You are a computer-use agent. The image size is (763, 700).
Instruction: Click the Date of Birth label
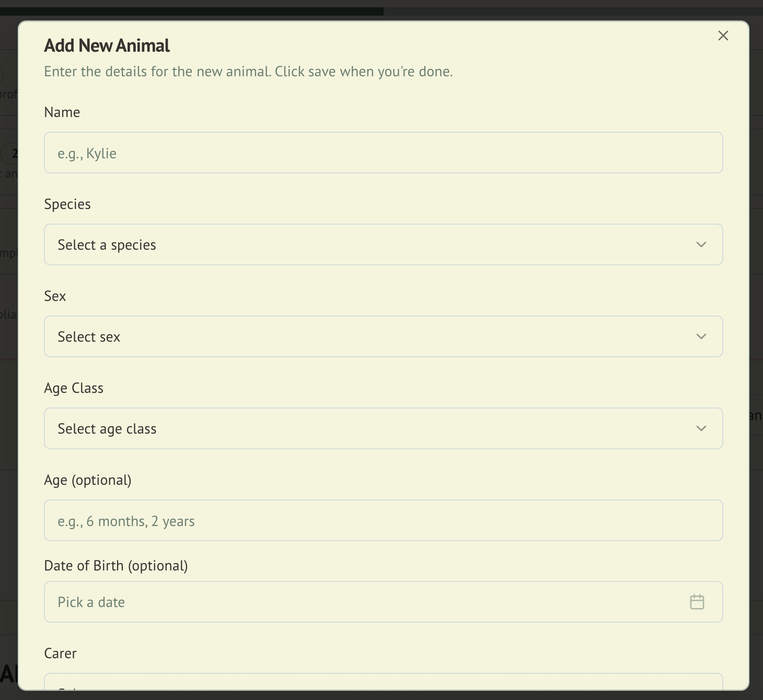tap(116, 565)
